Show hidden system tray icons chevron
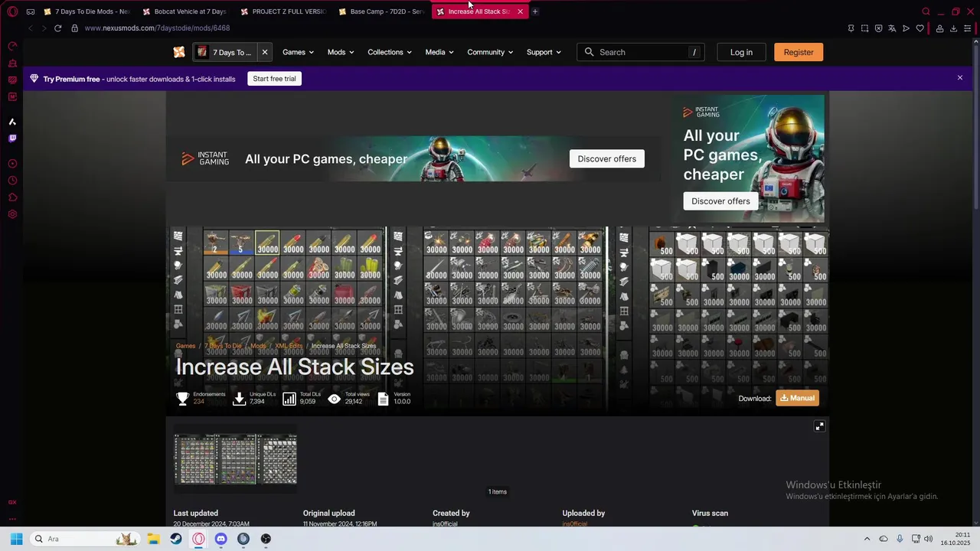This screenshot has height=551, width=980. pyautogui.click(x=867, y=539)
